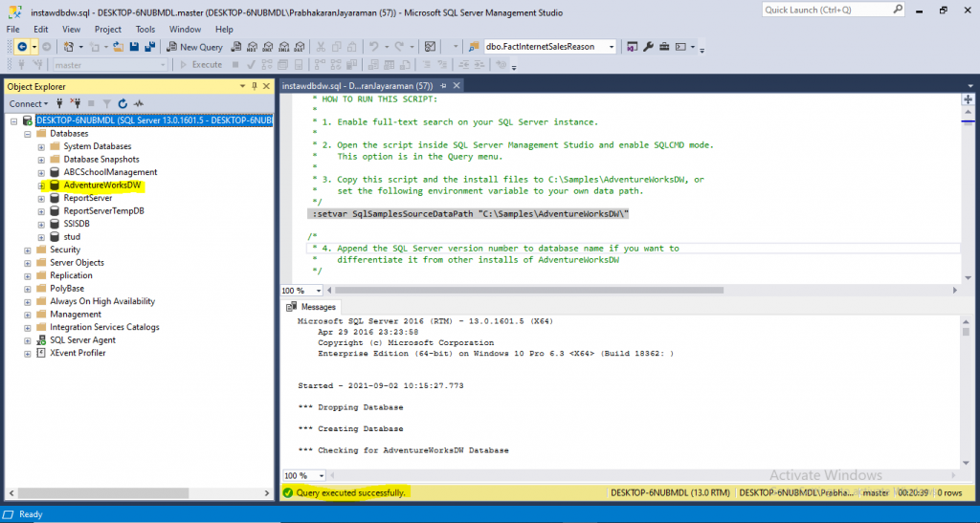Click the Quick Launch search magnifier icon
This screenshot has width=980, height=523.
click(x=898, y=10)
